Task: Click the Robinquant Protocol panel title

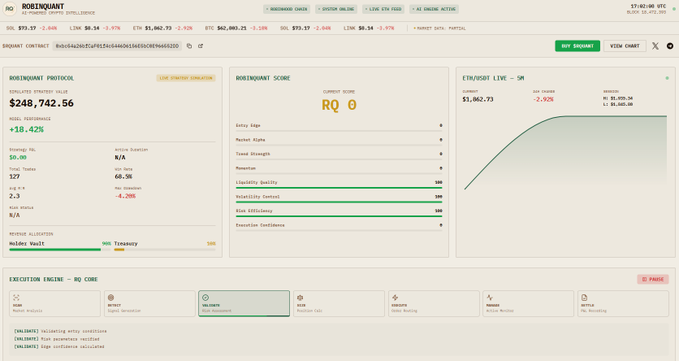Action: coord(42,78)
